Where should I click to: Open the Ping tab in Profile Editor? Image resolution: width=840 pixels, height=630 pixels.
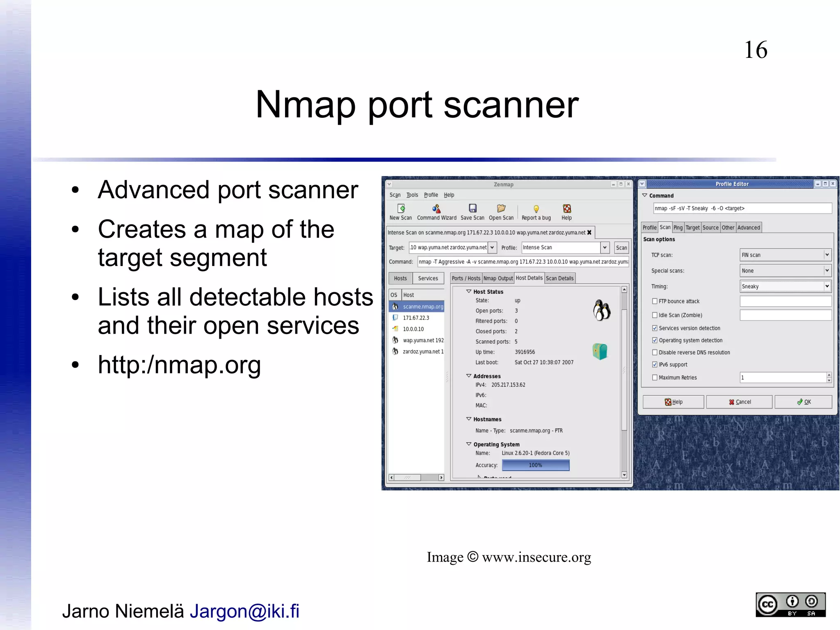pos(678,227)
